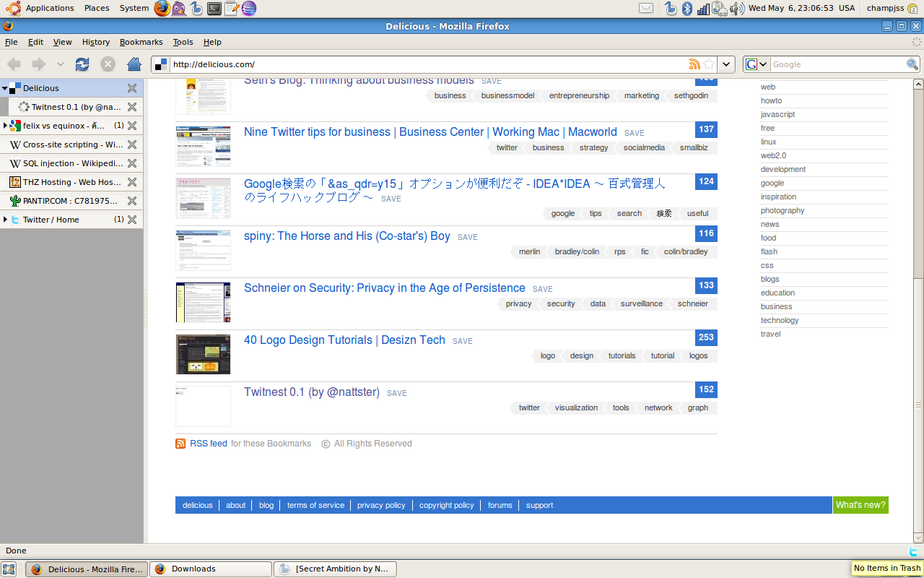Open the Pidgin messenger launcher icon
924x578 pixels.
[x=179, y=9]
